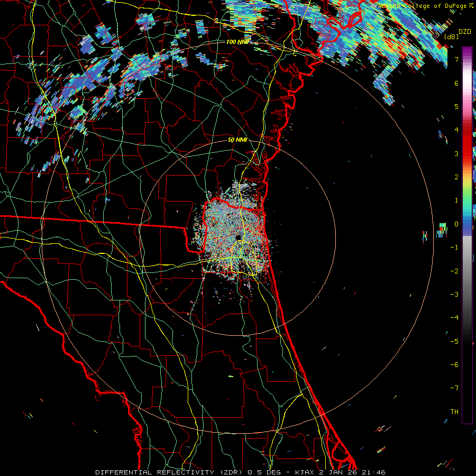Click the ZDR color scale bar
476x476 pixels.
coord(467,235)
